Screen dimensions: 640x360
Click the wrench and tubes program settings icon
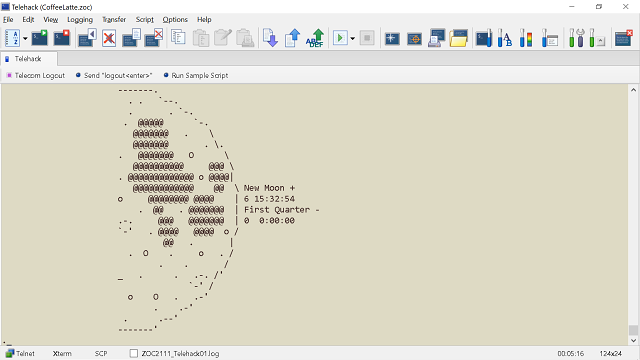[577, 38]
